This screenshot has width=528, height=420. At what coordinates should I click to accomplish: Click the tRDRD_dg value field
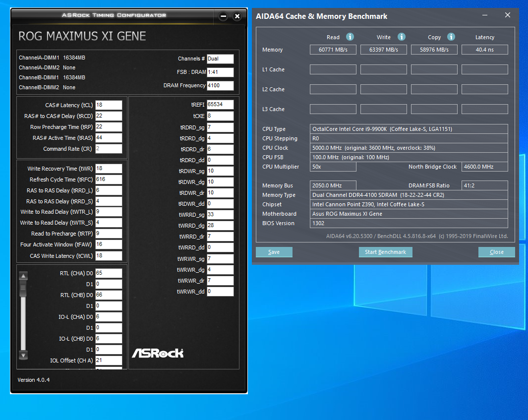(x=220, y=138)
